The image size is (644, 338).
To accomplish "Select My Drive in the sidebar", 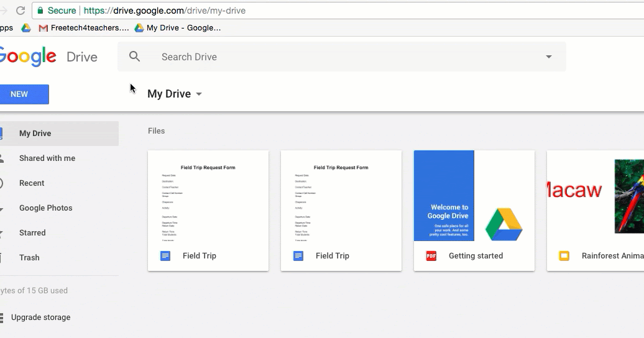I will pos(59,134).
